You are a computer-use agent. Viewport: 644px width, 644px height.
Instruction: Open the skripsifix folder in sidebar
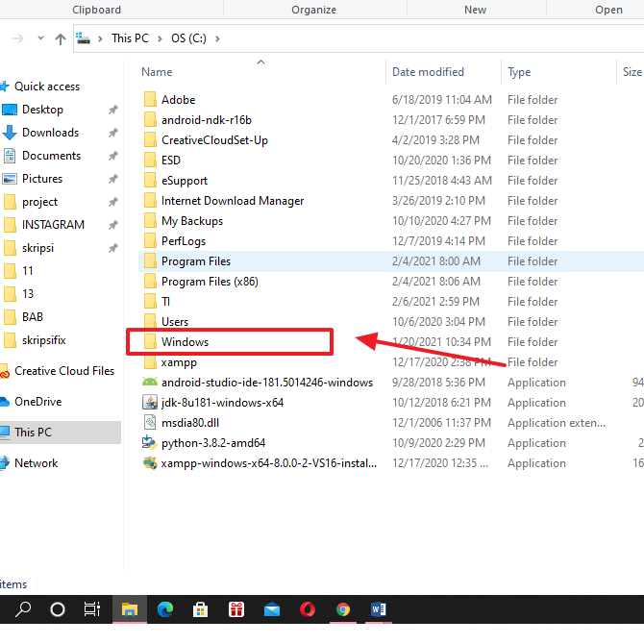pyautogui.click(x=43, y=340)
